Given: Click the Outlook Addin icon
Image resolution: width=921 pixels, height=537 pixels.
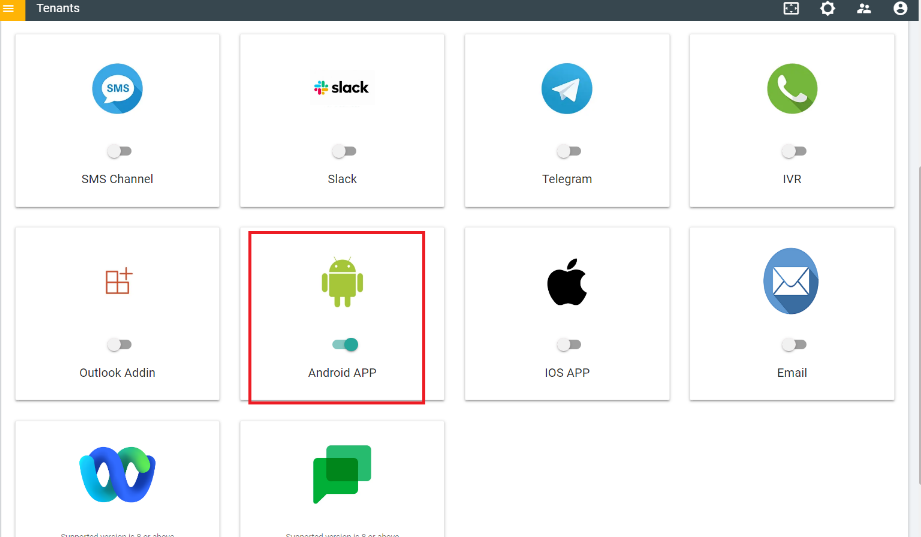Looking at the screenshot, I should pyautogui.click(x=119, y=281).
